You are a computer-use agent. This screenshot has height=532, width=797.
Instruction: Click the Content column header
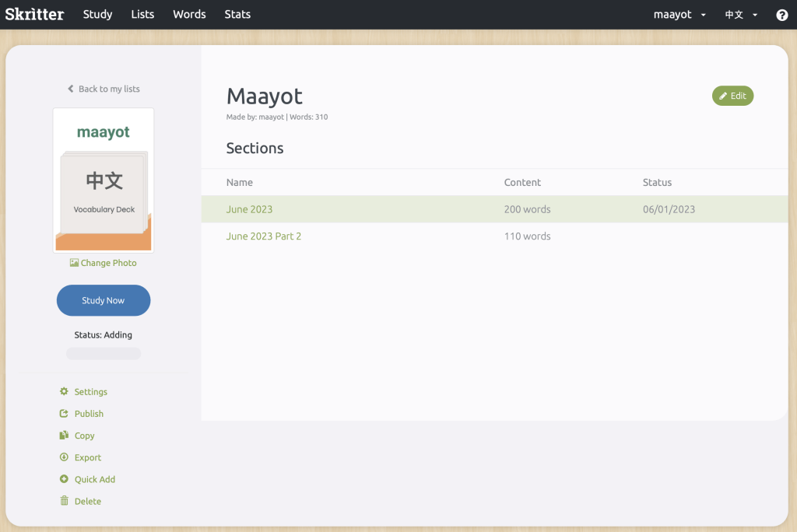point(522,183)
